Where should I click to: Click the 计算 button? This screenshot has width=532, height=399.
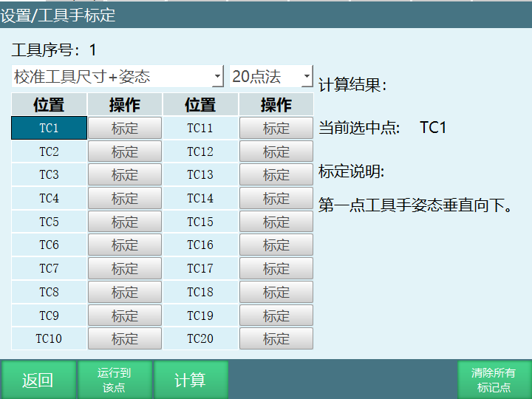tap(190, 380)
